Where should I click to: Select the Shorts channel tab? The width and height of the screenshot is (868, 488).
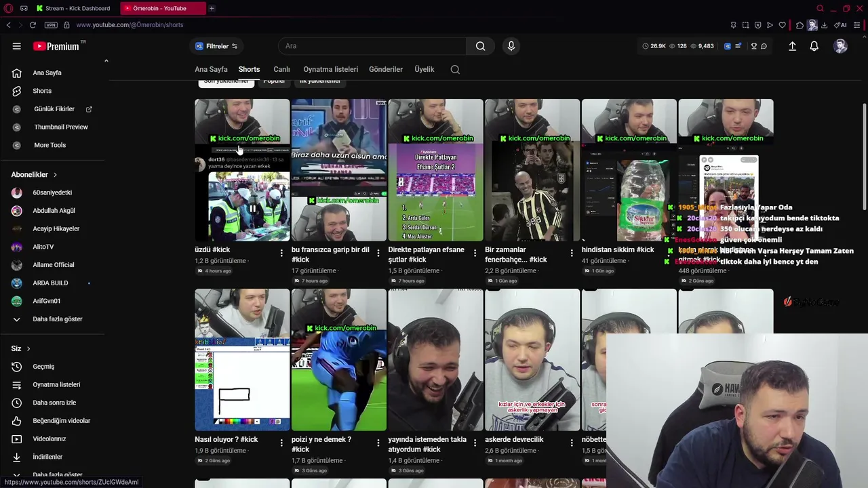249,69
